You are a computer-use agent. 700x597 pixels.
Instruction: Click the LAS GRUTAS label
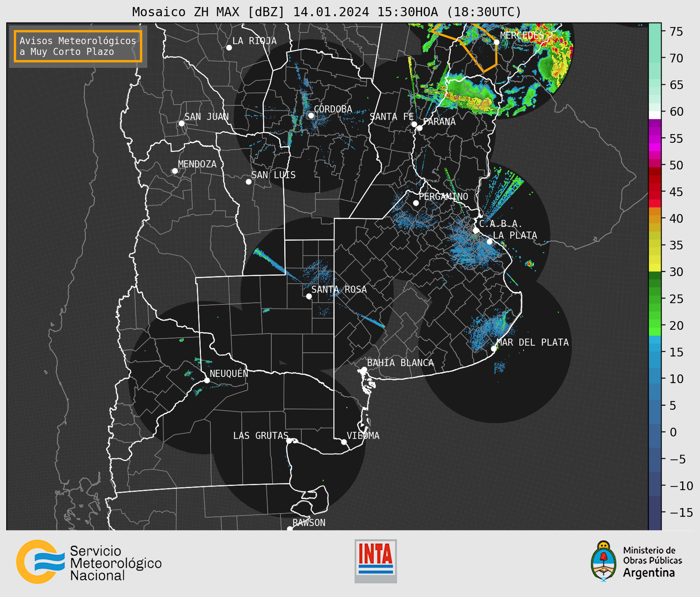[x=261, y=436]
